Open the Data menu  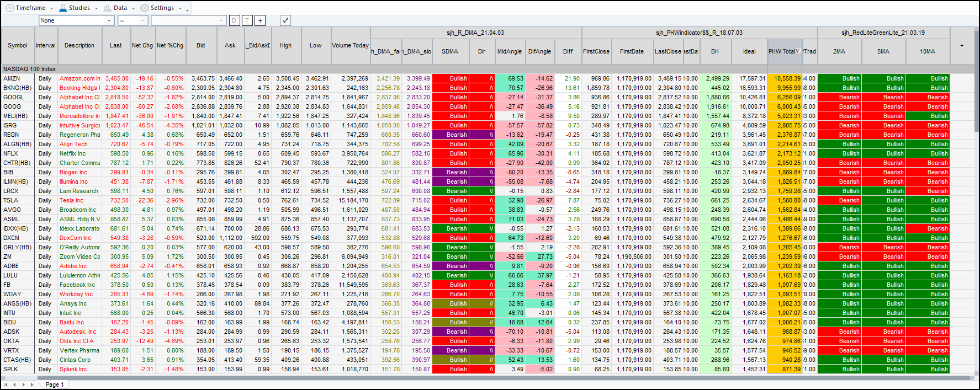click(119, 8)
